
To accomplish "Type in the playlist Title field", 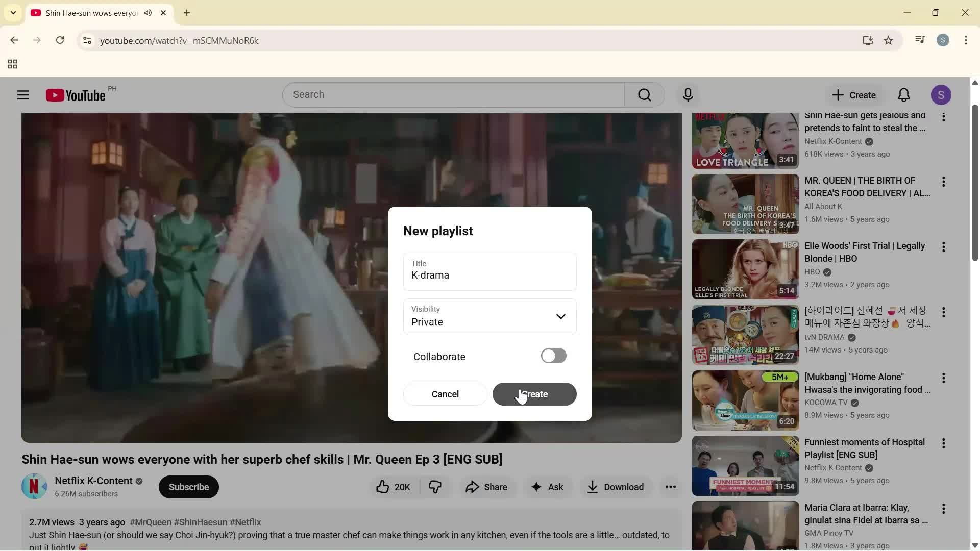I will tap(489, 275).
